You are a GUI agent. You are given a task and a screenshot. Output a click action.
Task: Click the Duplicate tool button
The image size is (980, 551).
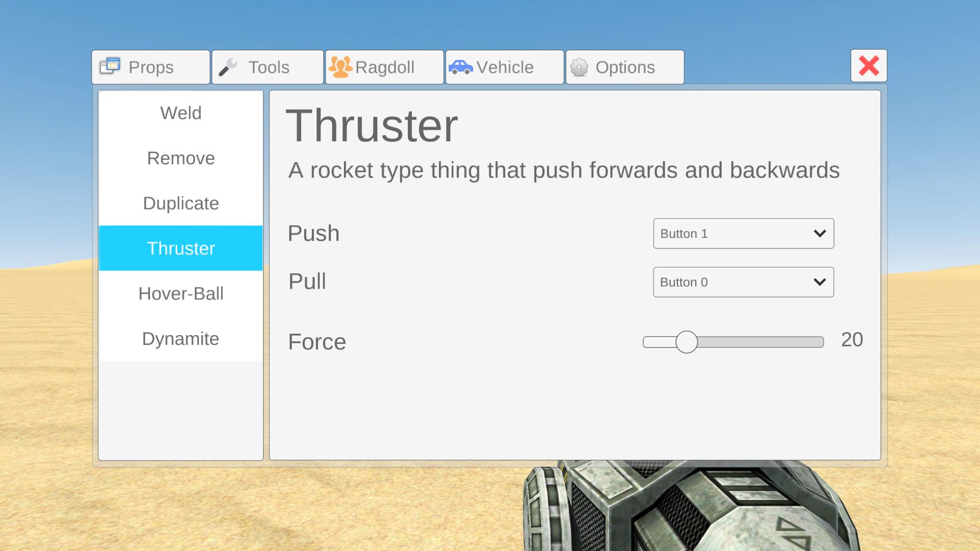point(181,203)
